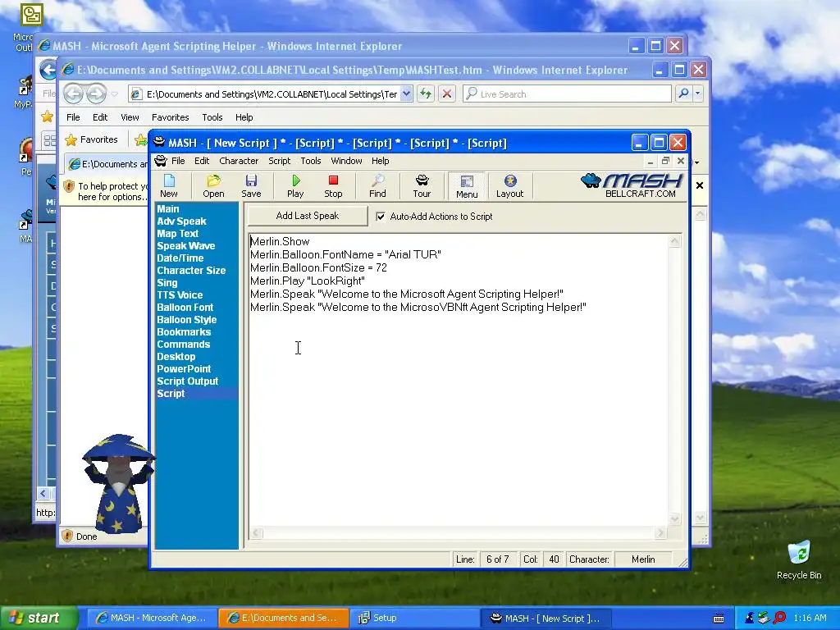Open the Character menu in MASH

coord(239,161)
